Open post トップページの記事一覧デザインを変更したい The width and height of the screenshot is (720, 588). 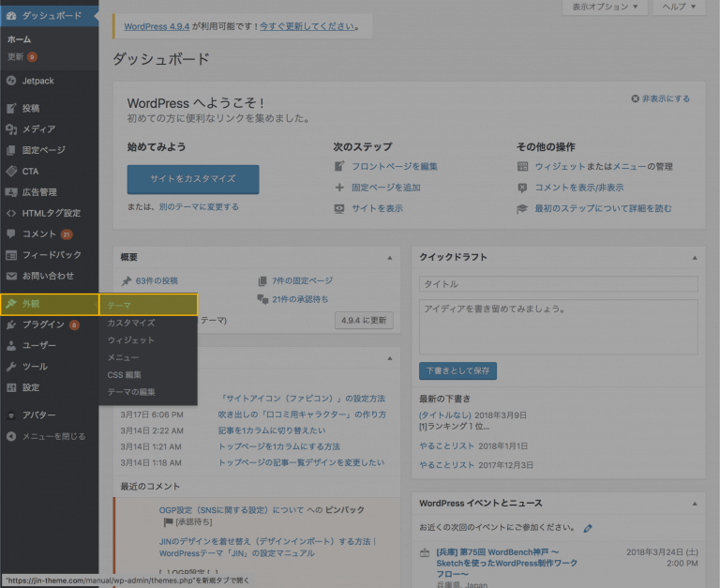point(301,462)
